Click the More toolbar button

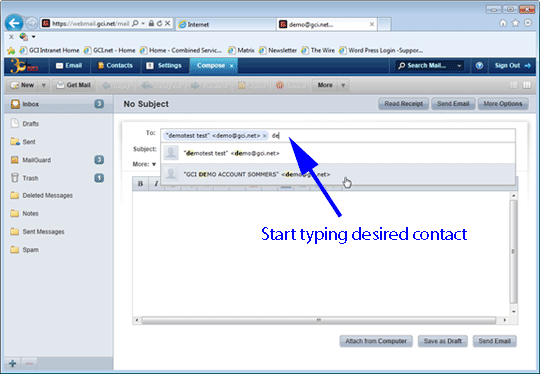pos(325,85)
